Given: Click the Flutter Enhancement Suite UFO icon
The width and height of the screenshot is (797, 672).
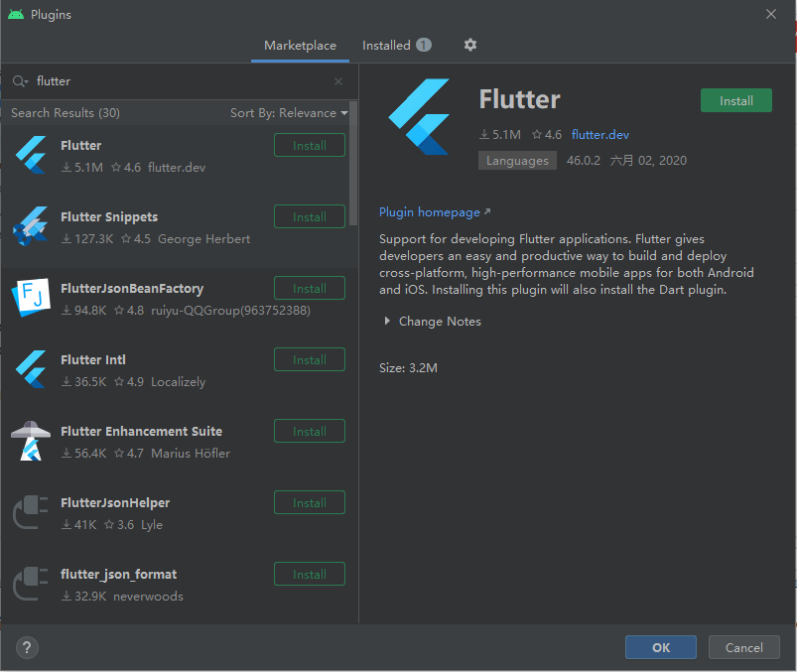Looking at the screenshot, I should click(x=31, y=441).
